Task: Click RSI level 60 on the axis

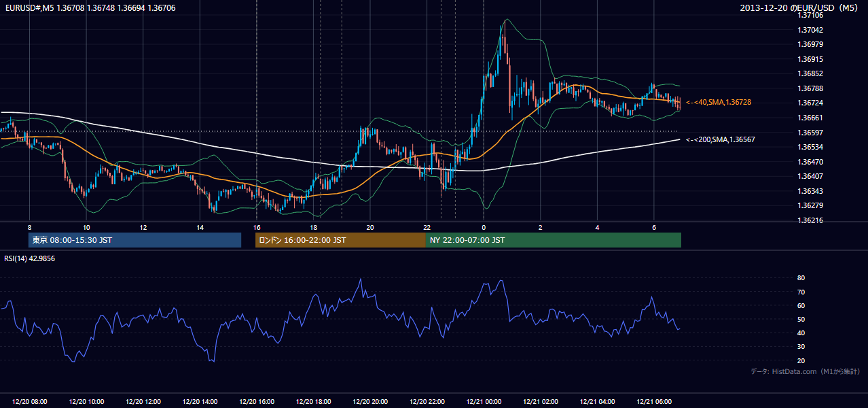Action: [801, 305]
